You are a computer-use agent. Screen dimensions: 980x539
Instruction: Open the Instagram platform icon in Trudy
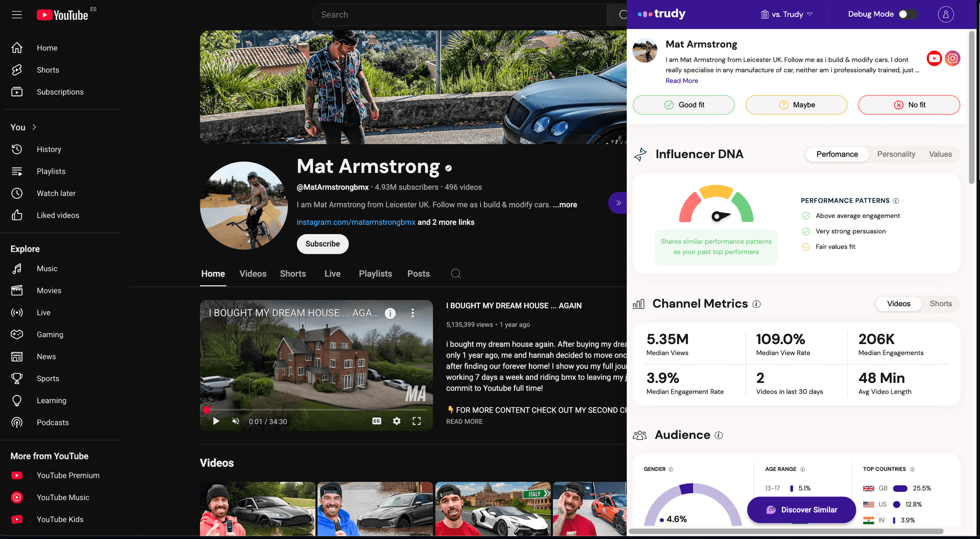click(x=952, y=59)
